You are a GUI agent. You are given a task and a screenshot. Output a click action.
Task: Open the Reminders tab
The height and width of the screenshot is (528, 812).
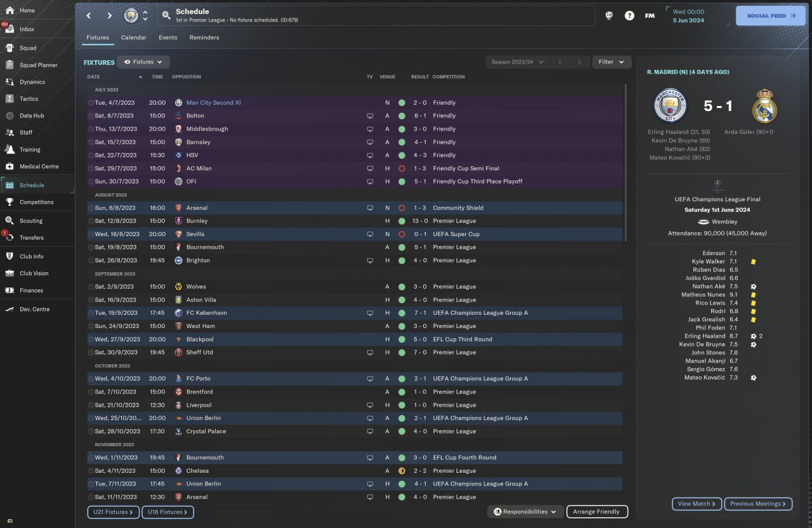coord(204,37)
